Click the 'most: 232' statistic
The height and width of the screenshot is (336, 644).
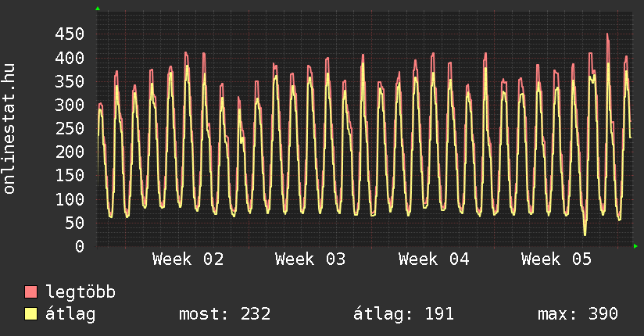pos(225,314)
